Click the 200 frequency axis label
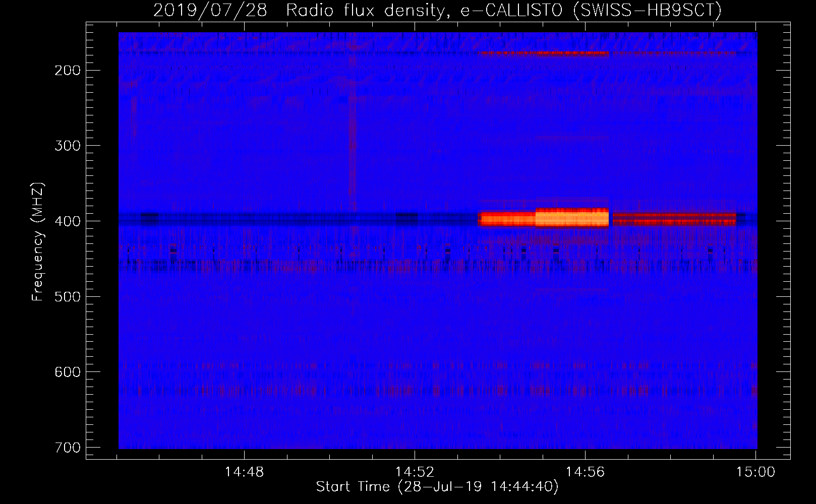This screenshot has width=816, height=504. [67, 71]
